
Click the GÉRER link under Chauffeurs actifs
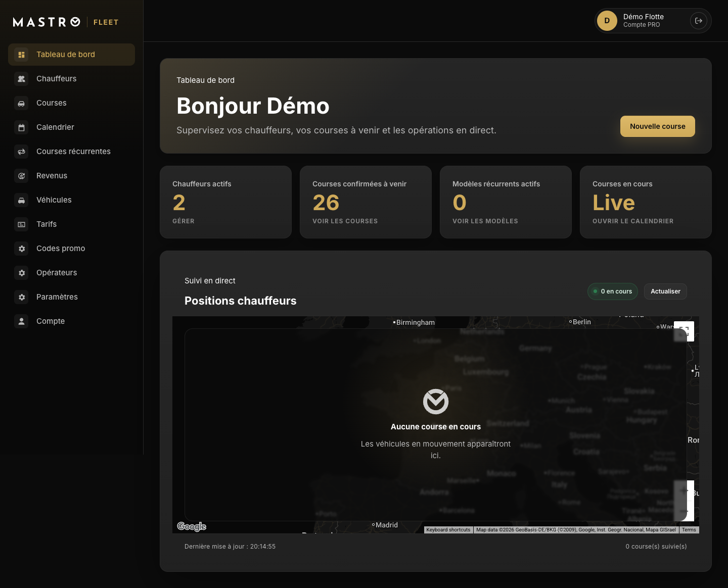pyautogui.click(x=184, y=221)
